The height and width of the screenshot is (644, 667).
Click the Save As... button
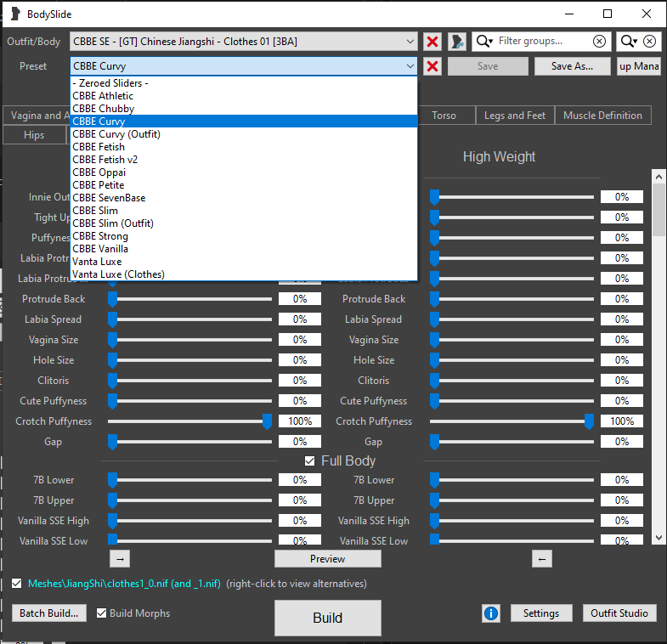[572, 66]
